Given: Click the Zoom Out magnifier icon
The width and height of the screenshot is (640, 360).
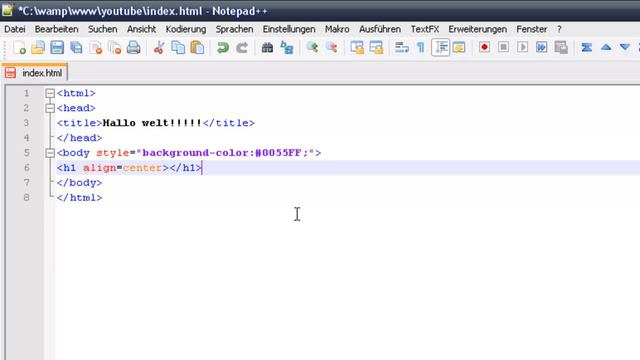Looking at the screenshot, I should pyautogui.click(x=331, y=48).
